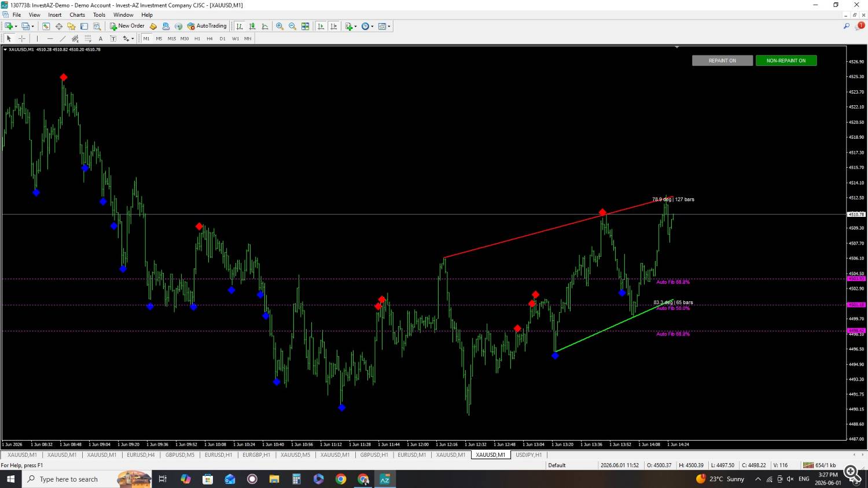Image resolution: width=868 pixels, height=488 pixels.
Task: Select the '78.9 deg | 127 bars' label
Action: 673,199
